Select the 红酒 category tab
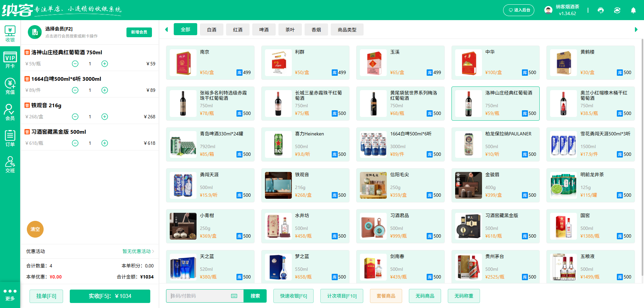Image resolution: width=644 pixels, height=308 pixels. point(238,29)
